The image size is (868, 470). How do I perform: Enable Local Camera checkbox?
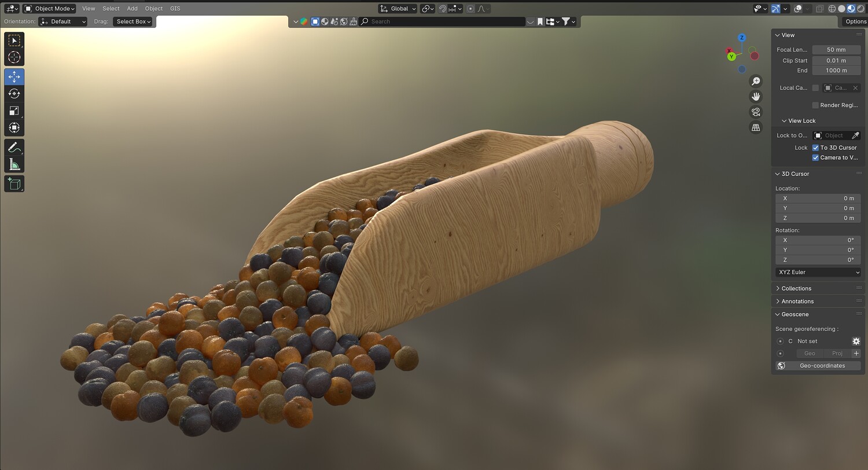815,88
